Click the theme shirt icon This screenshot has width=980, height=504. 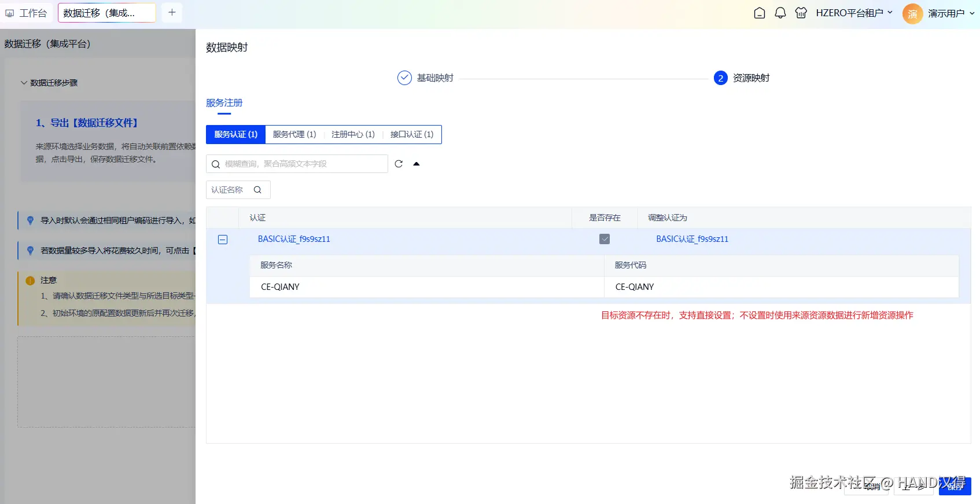click(801, 13)
